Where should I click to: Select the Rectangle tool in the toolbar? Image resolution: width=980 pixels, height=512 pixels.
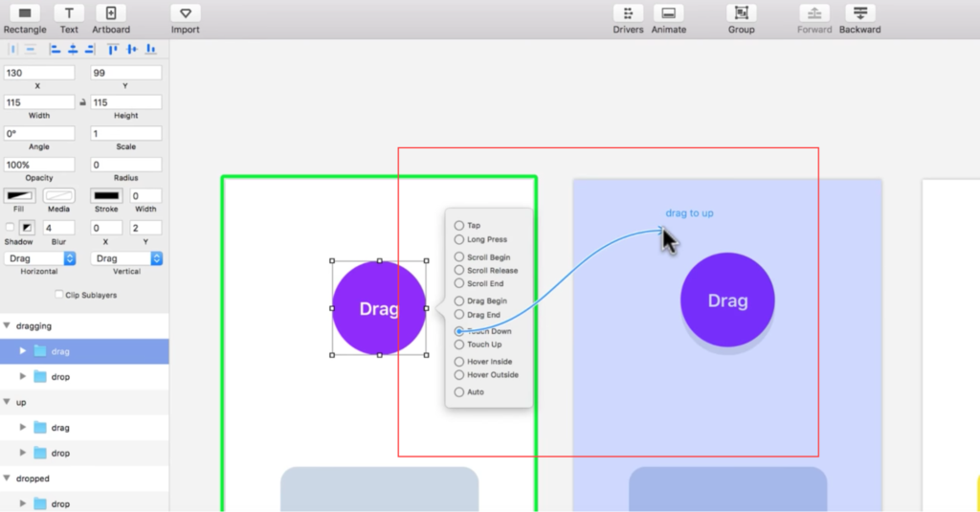pos(25,19)
